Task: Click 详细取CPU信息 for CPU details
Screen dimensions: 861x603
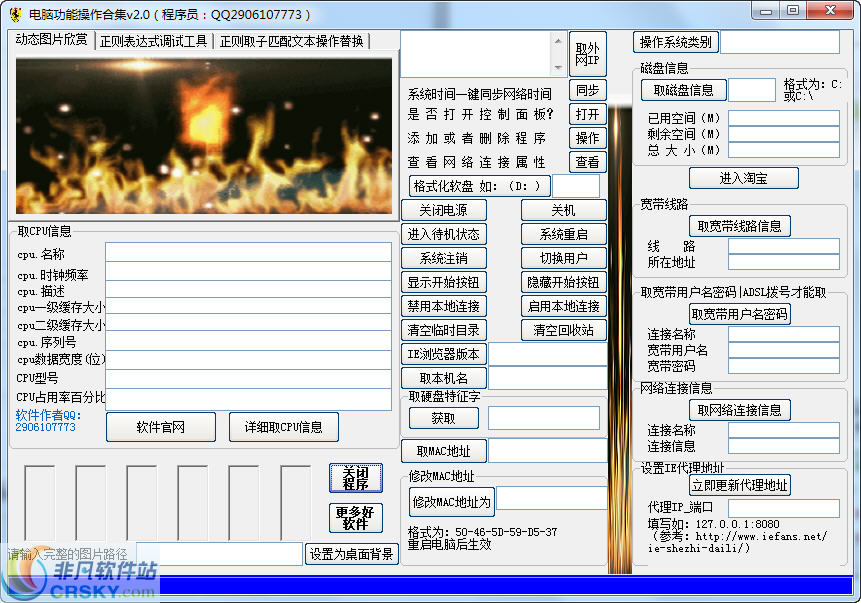Action: pos(283,427)
